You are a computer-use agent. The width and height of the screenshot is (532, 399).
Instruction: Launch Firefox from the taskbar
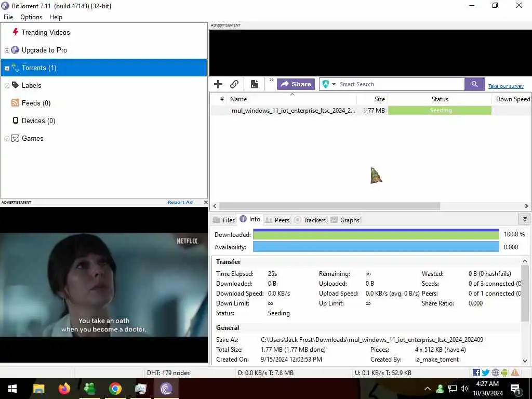pos(64,389)
